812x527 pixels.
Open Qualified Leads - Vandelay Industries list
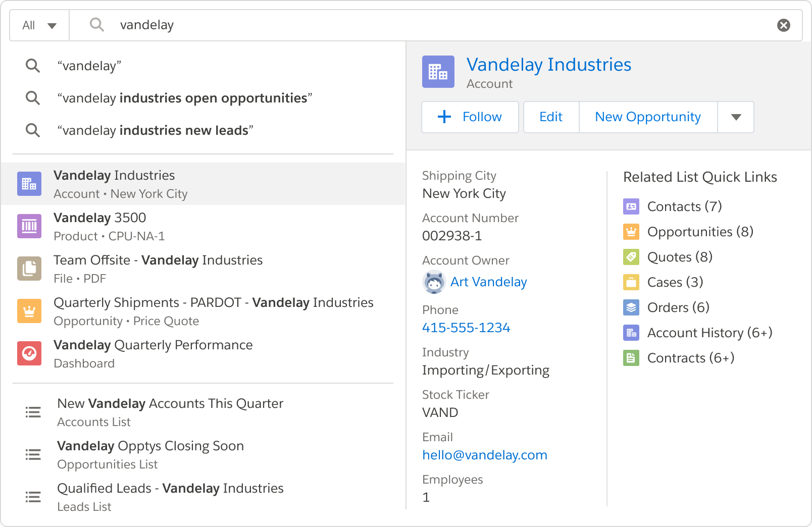[x=203, y=497]
